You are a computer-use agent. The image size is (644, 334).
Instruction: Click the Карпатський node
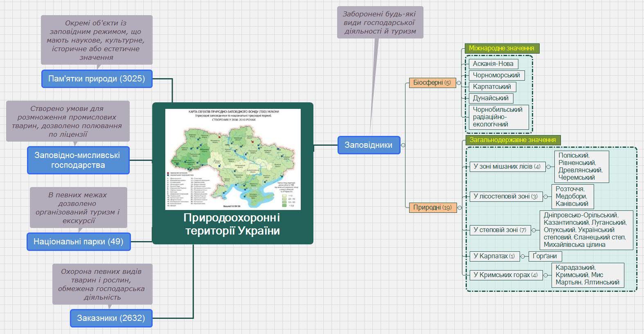[x=492, y=87]
